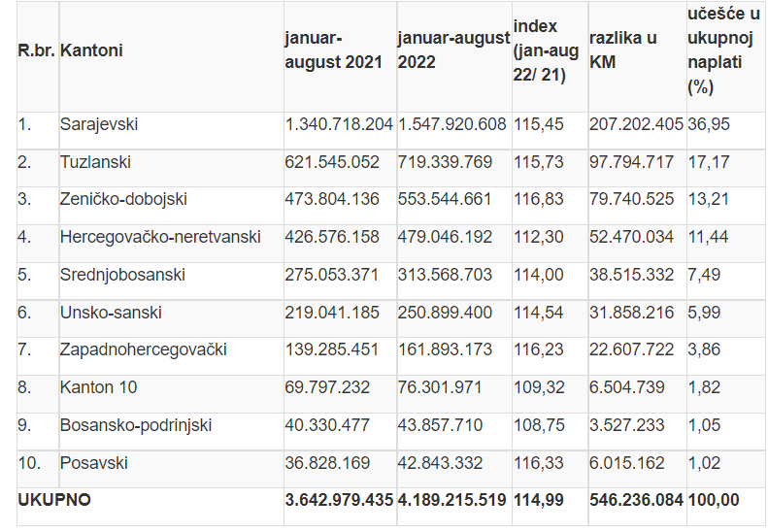
Task: Select the total value 4.189.215.519
Action: pos(452,500)
